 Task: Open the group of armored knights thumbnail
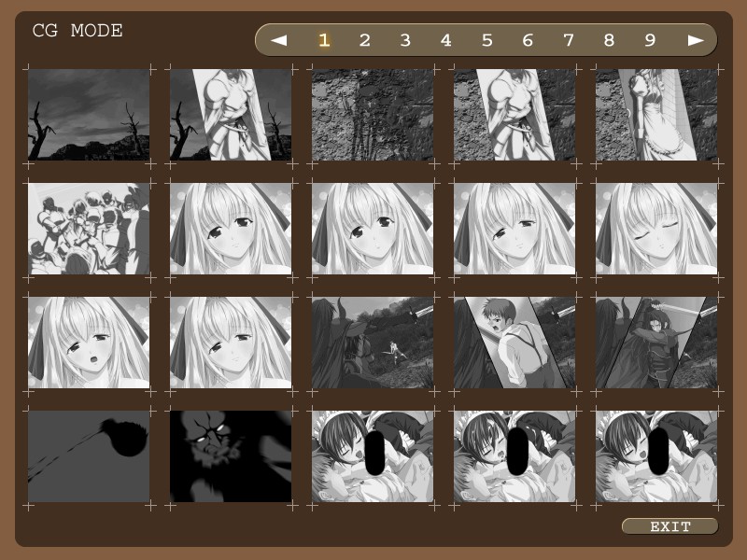pyautogui.click(x=89, y=229)
